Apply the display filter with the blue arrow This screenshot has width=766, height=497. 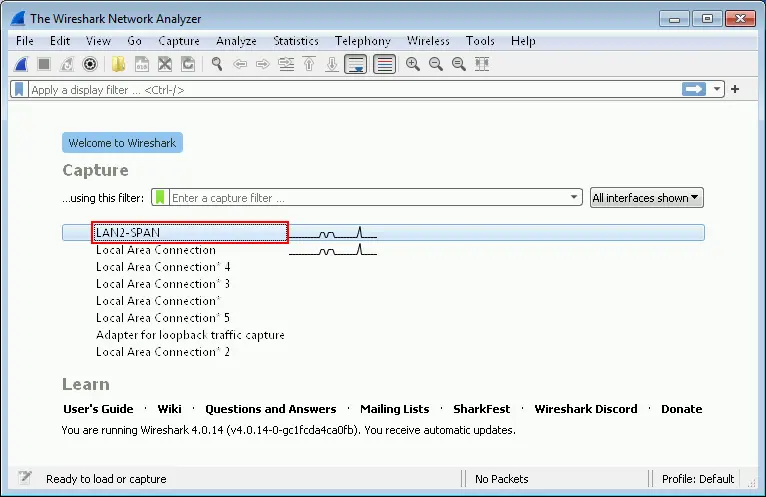(x=694, y=89)
